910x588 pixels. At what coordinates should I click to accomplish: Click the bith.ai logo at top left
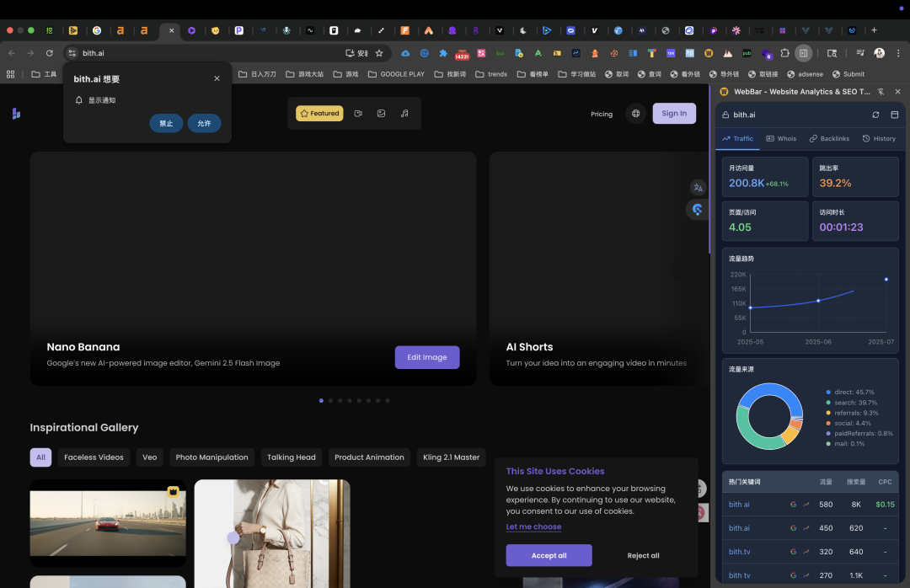pos(16,113)
